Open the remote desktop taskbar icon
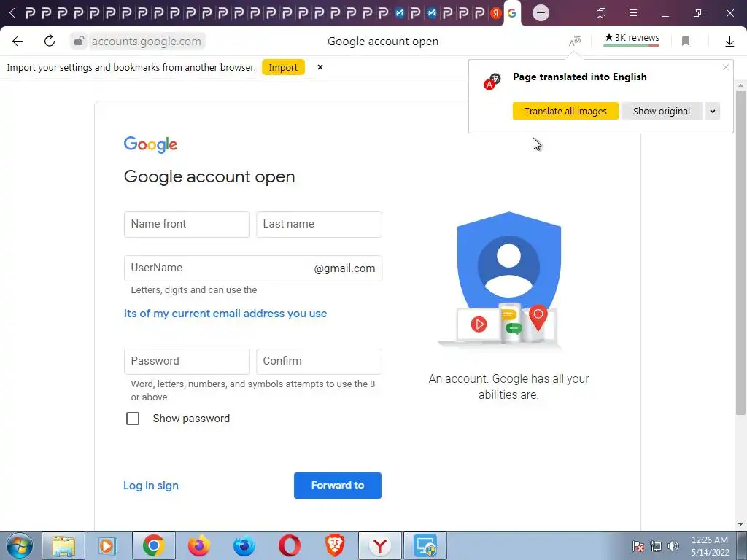This screenshot has height=560, width=747. [425, 545]
